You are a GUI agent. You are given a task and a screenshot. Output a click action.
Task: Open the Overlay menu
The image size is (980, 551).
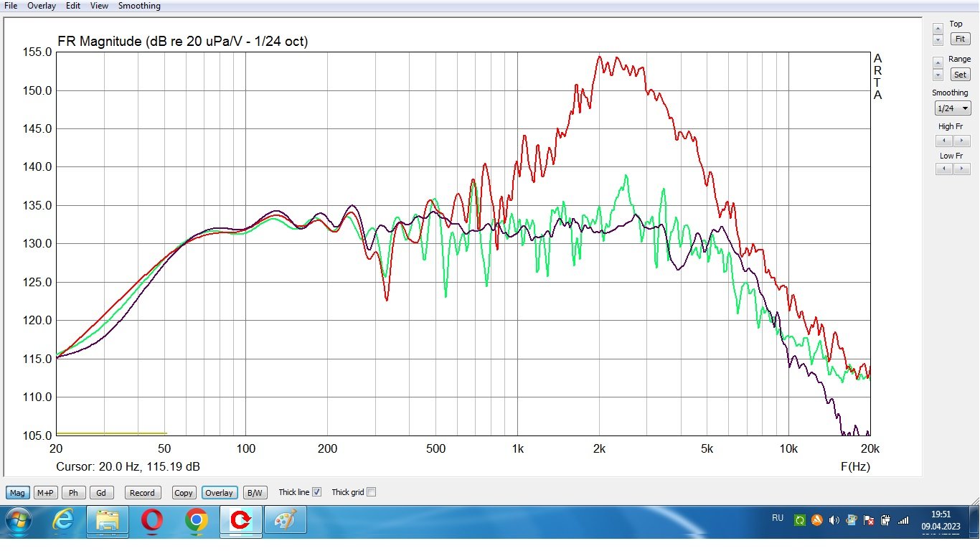[x=42, y=6]
